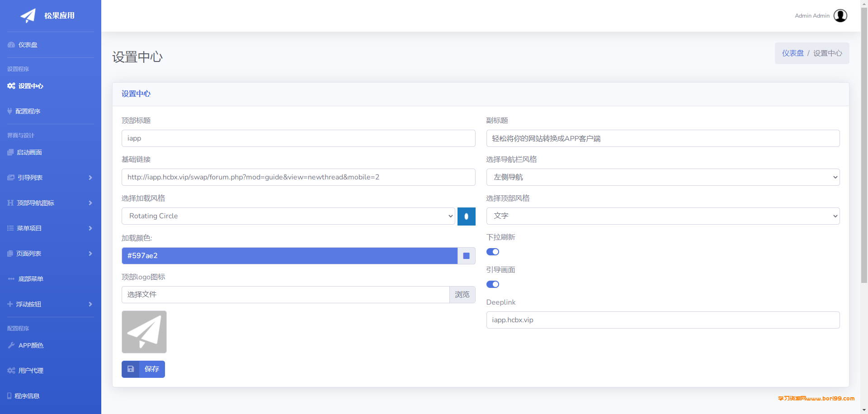This screenshot has height=414, width=868.
Task: Click the logo preview thumbnail
Action: click(144, 332)
